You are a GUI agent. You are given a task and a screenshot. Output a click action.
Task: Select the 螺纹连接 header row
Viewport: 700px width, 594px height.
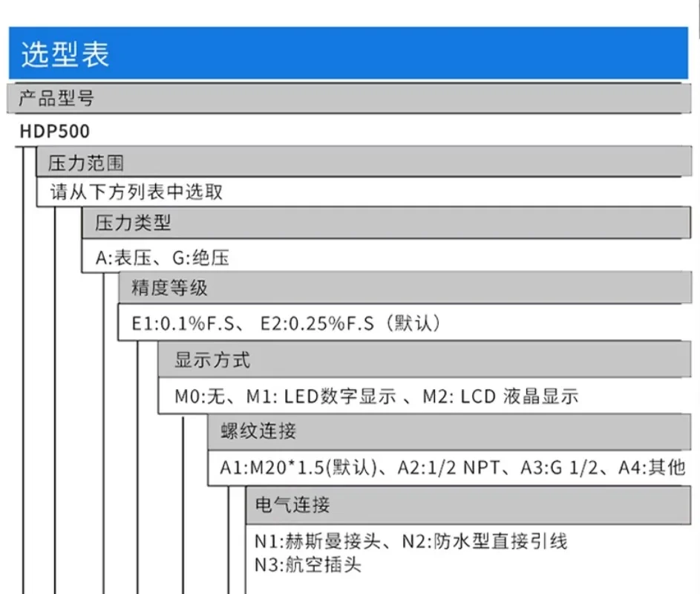(449, 432)
